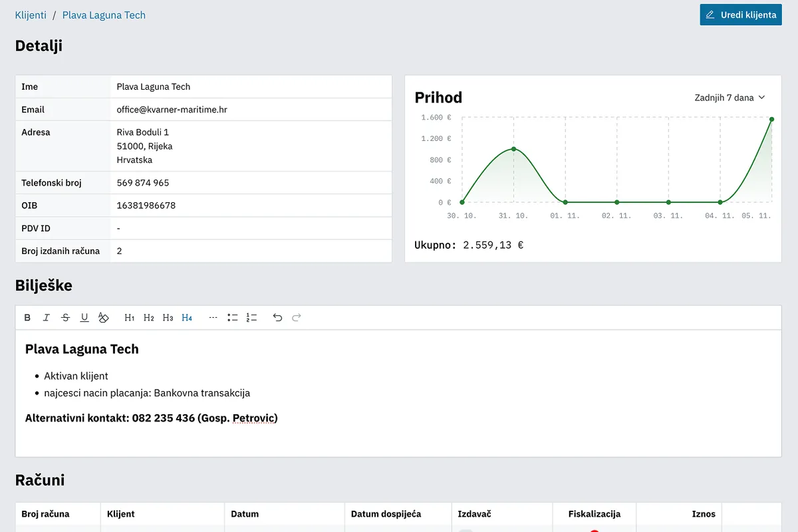Image resolution: width=798 pixels, height=532 pixels.
Task: Toggle active Heading 4 style
Action: (187, 318)
